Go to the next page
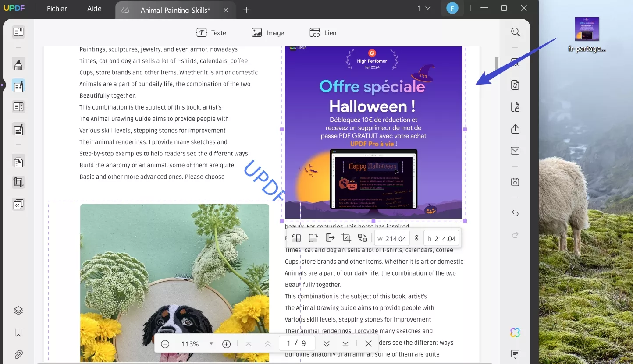The image size is (633, 364). click(x=326, y=344)
